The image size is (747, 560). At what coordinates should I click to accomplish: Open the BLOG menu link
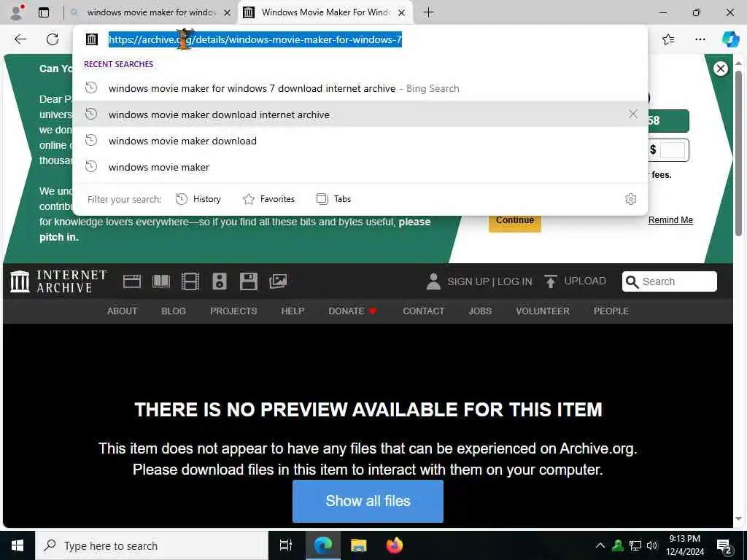[x=174, y=311]
